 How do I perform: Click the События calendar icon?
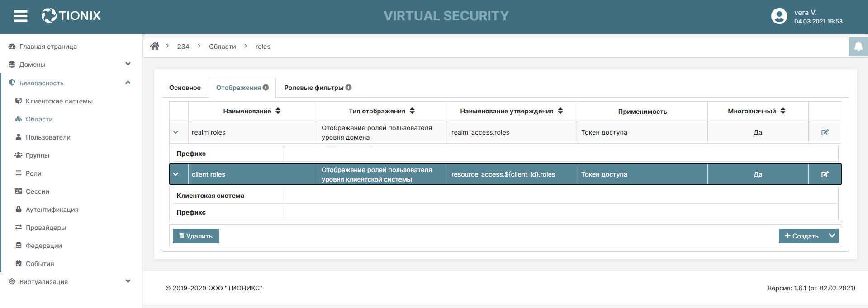tap(19, 263)
